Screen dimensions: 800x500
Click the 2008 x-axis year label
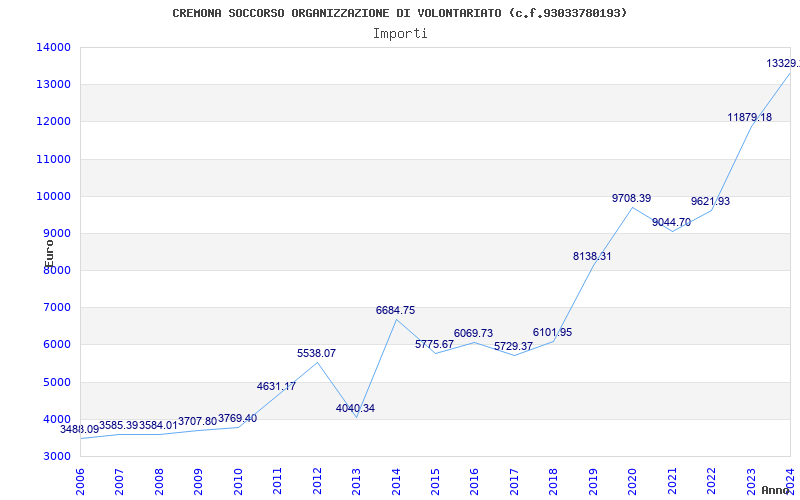click(x=159, y=482)
